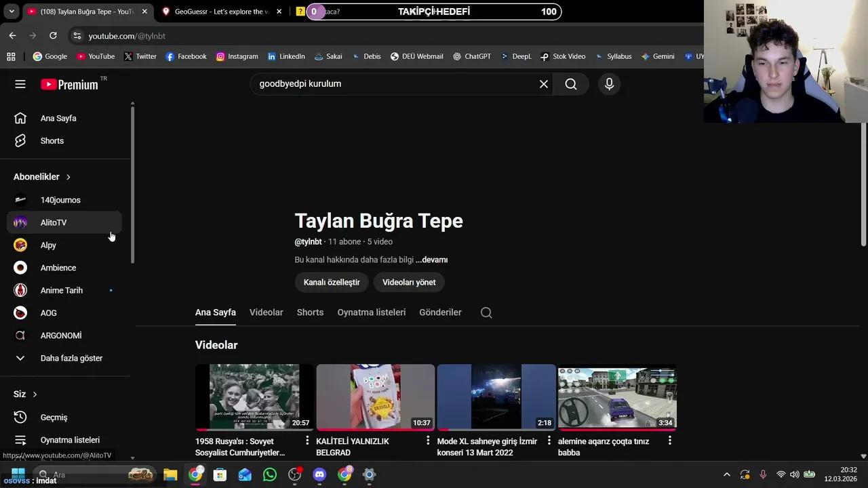The image size is (868, 488).
Task: Go back with browser back arrow
Action: [12, 35]
